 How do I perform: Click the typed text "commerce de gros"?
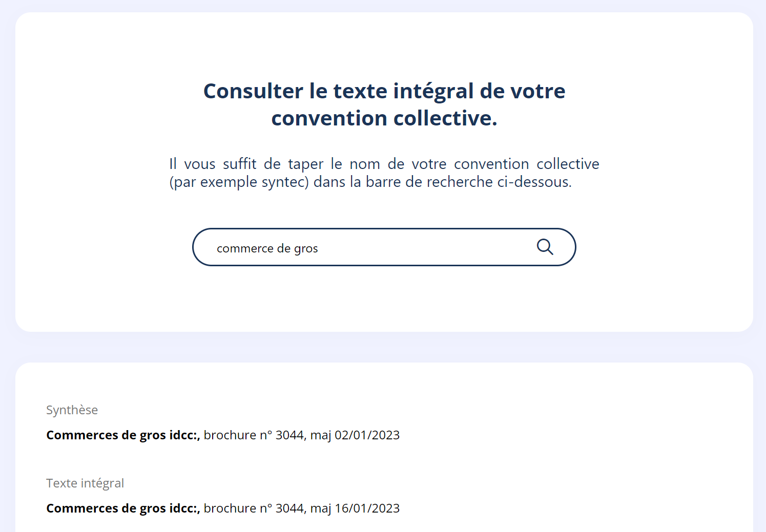coord(266,248)
